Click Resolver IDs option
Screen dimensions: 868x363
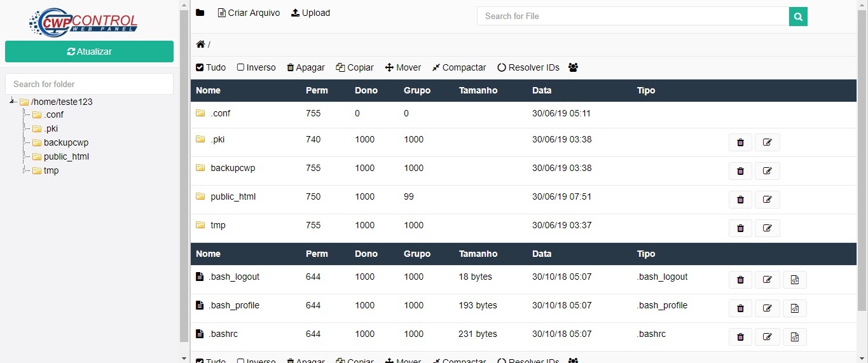click(528, 67)
